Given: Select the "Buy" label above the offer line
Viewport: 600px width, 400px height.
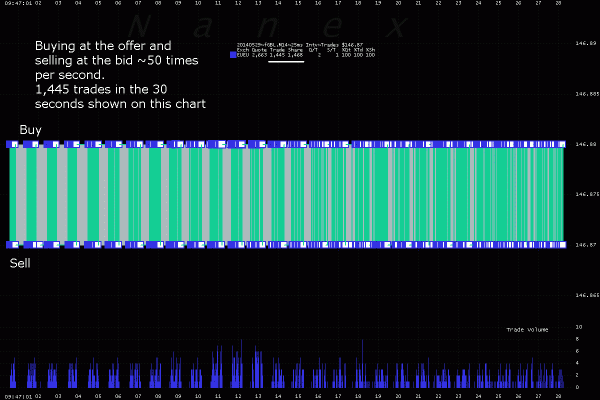Looking at the screenshot, I should click(30, 130).
